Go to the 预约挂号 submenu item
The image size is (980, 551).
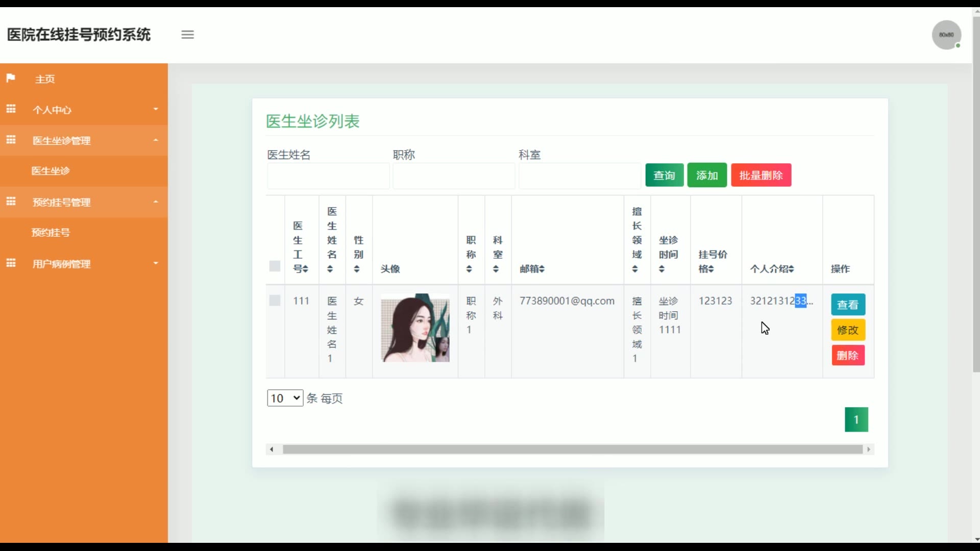point(51,233)
